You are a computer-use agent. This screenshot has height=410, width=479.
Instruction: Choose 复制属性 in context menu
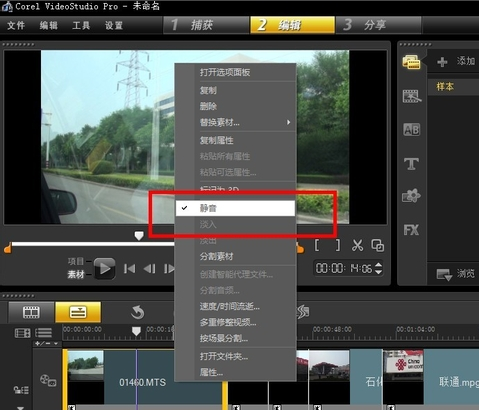217,140
